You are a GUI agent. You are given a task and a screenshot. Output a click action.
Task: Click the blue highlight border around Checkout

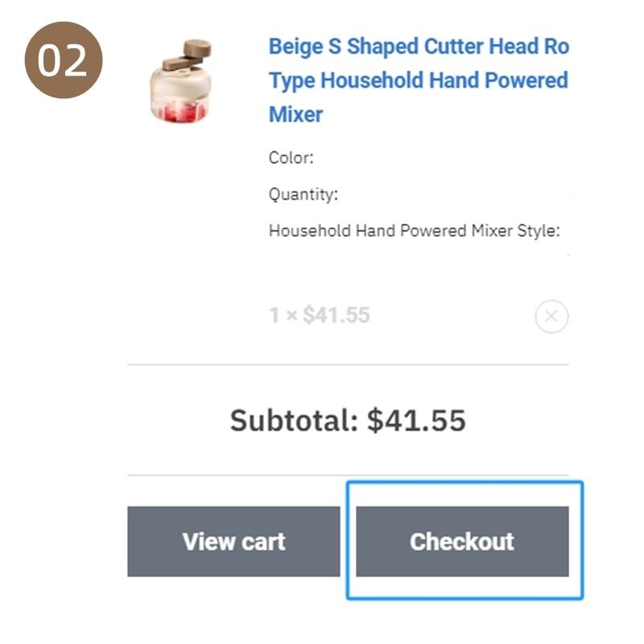(465, 483)
